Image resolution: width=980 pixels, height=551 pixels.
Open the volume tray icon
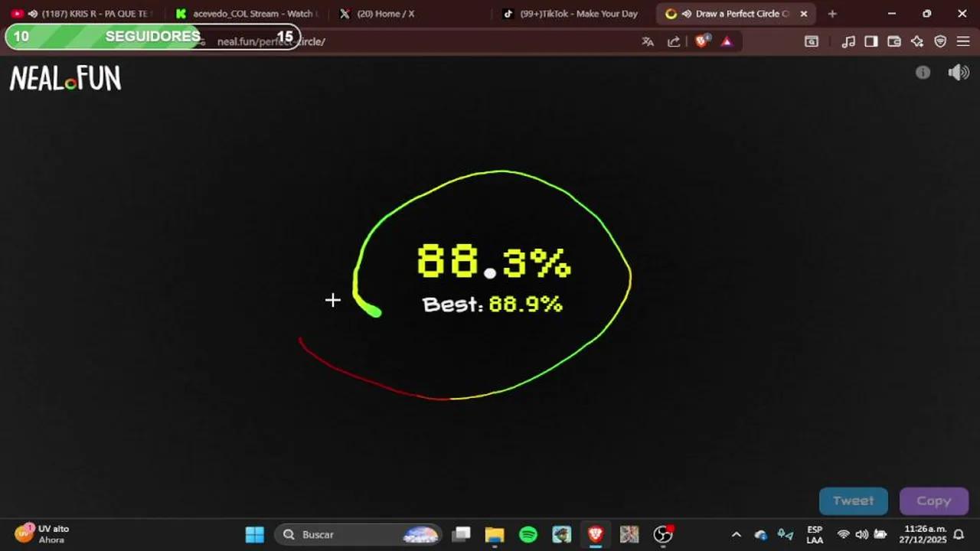click(861, 534)
